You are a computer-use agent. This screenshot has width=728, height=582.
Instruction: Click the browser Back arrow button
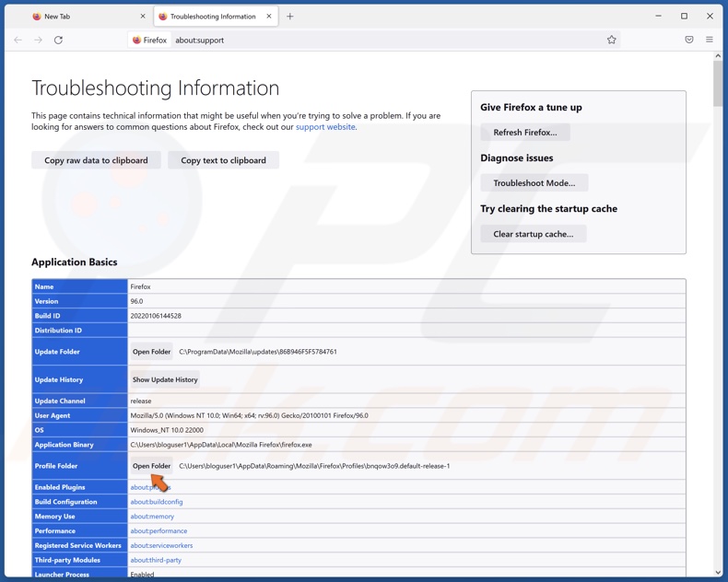tap(18, 41)
